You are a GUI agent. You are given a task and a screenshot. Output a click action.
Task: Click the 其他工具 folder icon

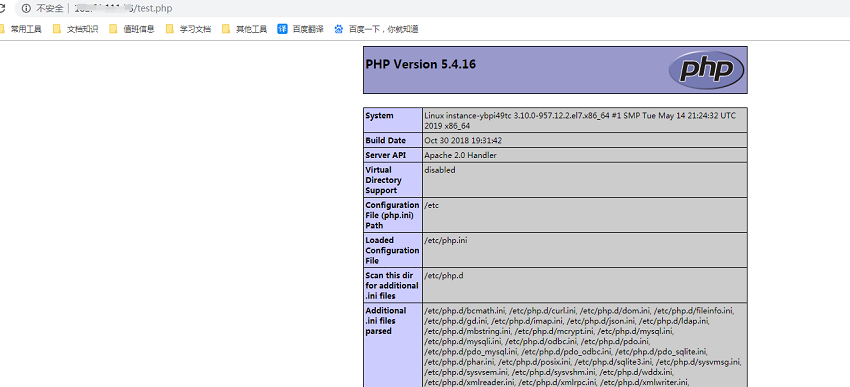(x=226, y=29)
